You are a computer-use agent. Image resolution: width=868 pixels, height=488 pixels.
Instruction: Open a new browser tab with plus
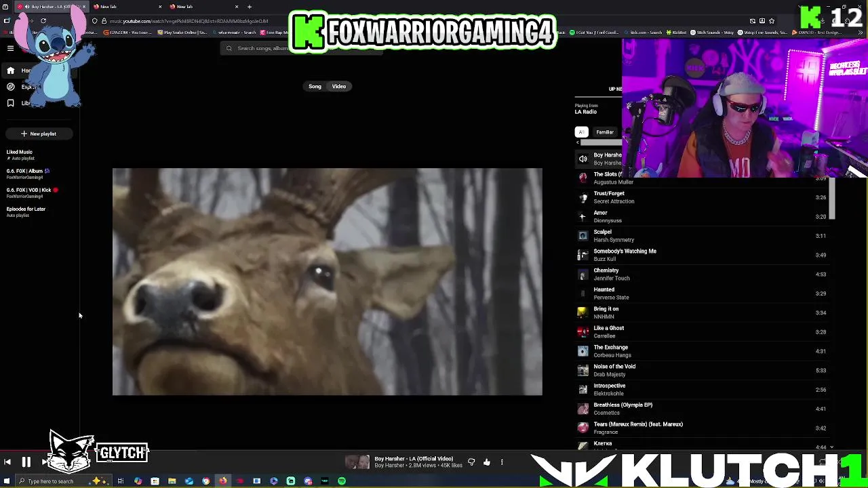pyautogui.click(x=250, y=7)
